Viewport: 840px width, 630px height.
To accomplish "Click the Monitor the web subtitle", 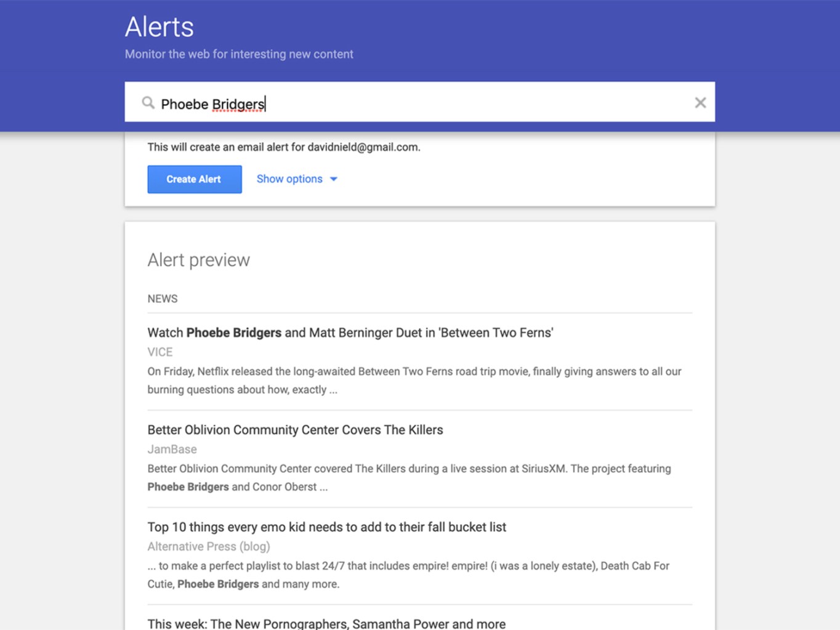I will (x=239, y=54).
